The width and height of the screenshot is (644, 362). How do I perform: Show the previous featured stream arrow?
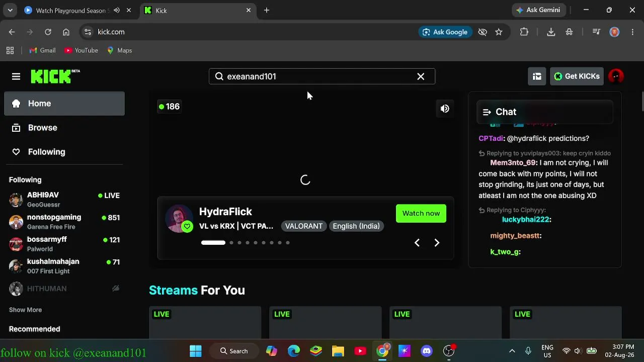417,243
